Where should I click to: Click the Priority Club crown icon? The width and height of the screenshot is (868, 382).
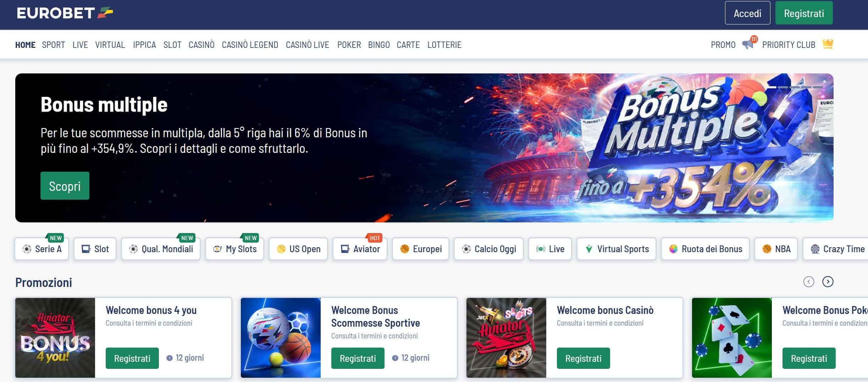coord(828,44)
